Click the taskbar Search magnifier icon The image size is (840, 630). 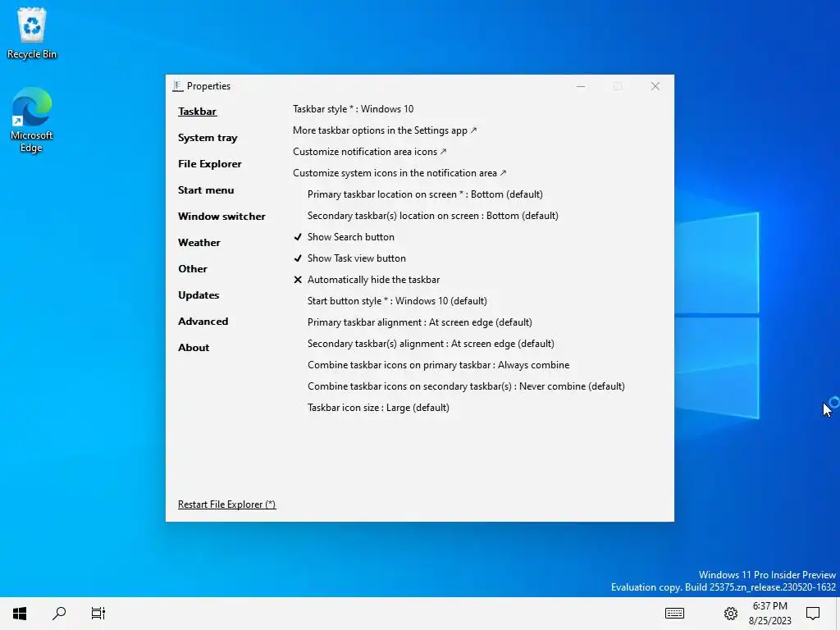[59, 614]
